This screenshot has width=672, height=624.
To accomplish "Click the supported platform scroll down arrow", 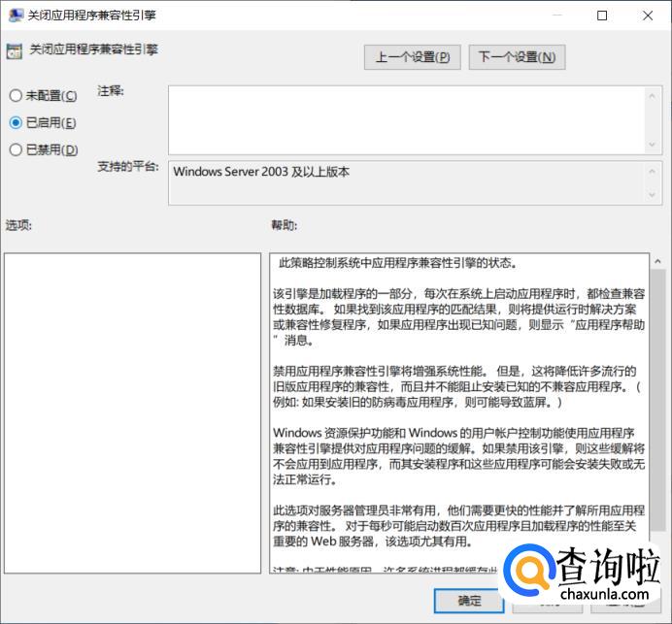I will coord(652,195).
